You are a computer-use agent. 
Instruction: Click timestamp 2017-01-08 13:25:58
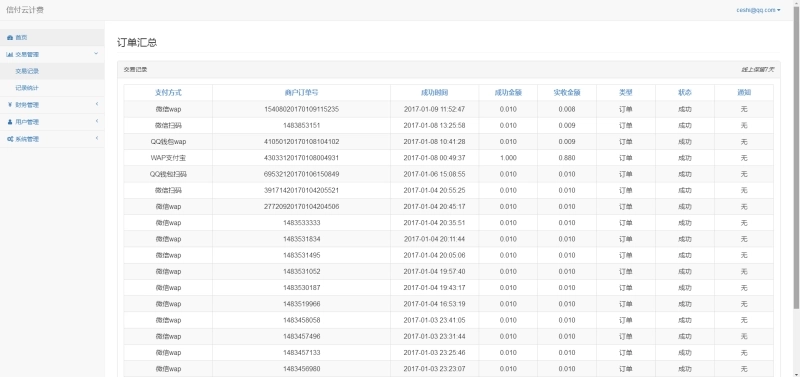pyautogui.click(x=434, y=125)
